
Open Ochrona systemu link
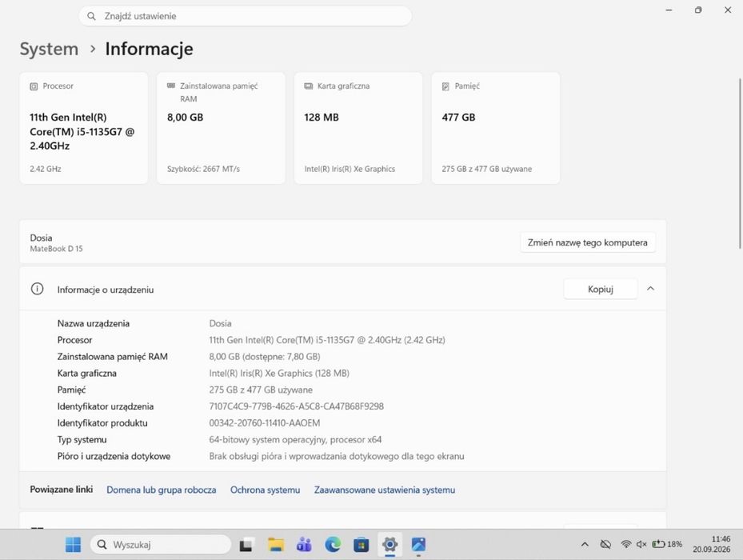point(265,490)
